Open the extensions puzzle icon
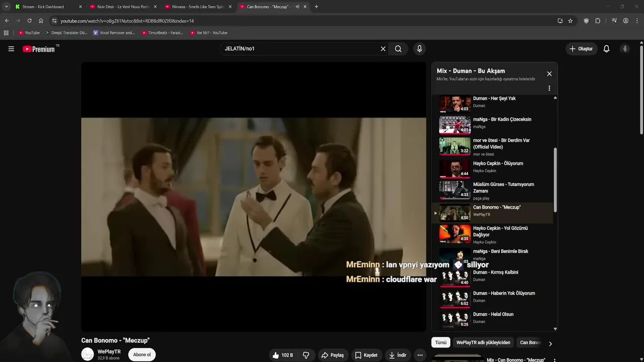 pyautogui.click(x=598, y=21)
